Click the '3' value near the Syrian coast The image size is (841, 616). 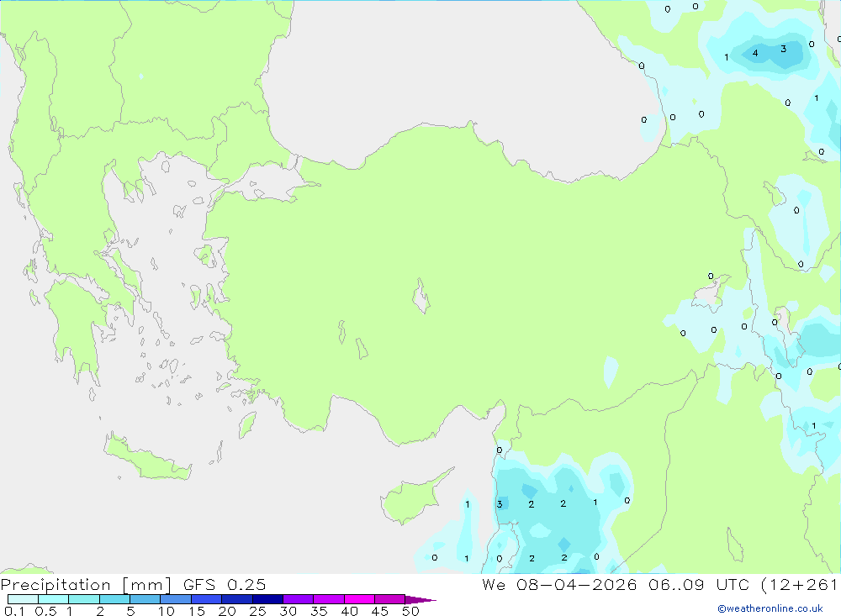pos(500,504)
